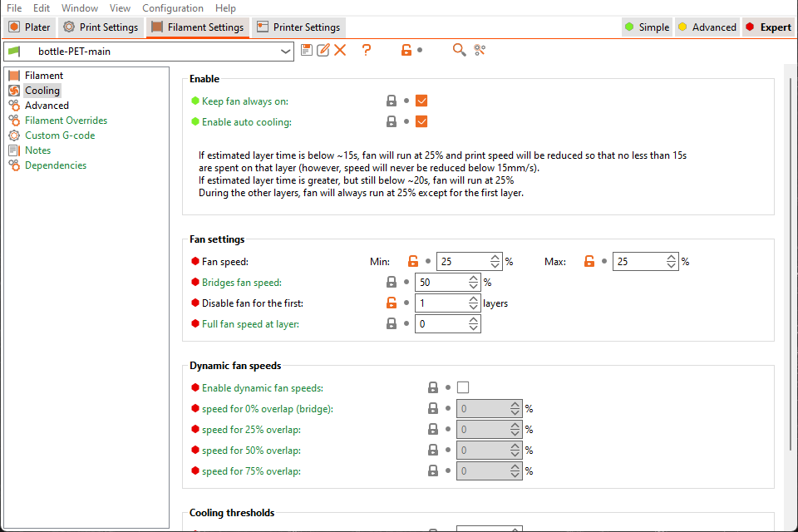Click lock icon for speed for 0% overlap

pos(433,408)
